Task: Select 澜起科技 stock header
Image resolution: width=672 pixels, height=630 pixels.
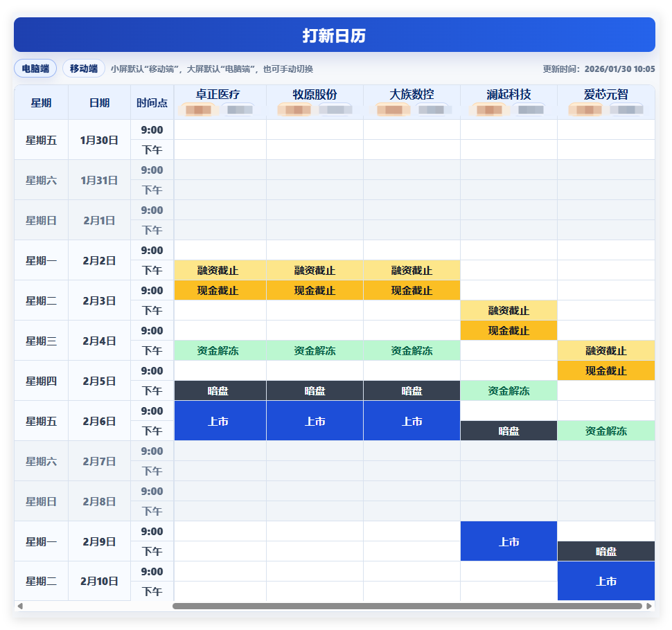Action: 509,94
